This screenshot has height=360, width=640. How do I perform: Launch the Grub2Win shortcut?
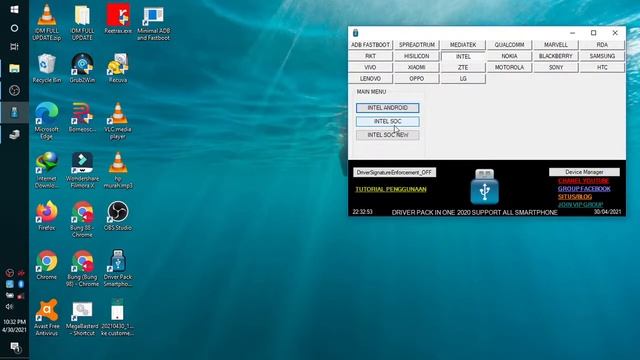click(x=82, y=68)
